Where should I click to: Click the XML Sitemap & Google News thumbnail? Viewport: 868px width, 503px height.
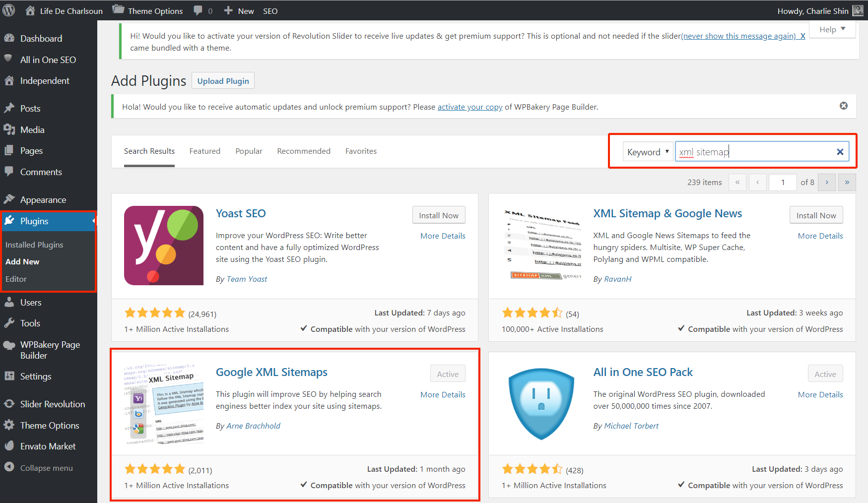(541, 246)
